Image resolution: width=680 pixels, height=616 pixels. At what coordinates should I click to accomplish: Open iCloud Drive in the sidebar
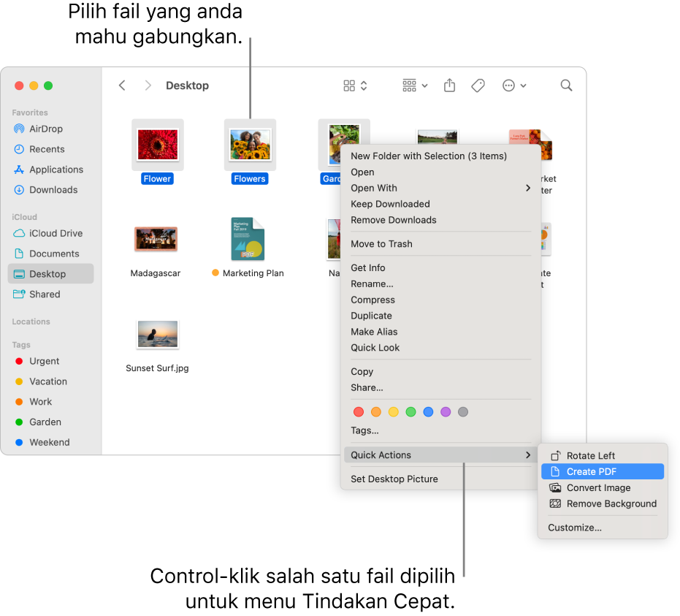[x=50, y=233]
